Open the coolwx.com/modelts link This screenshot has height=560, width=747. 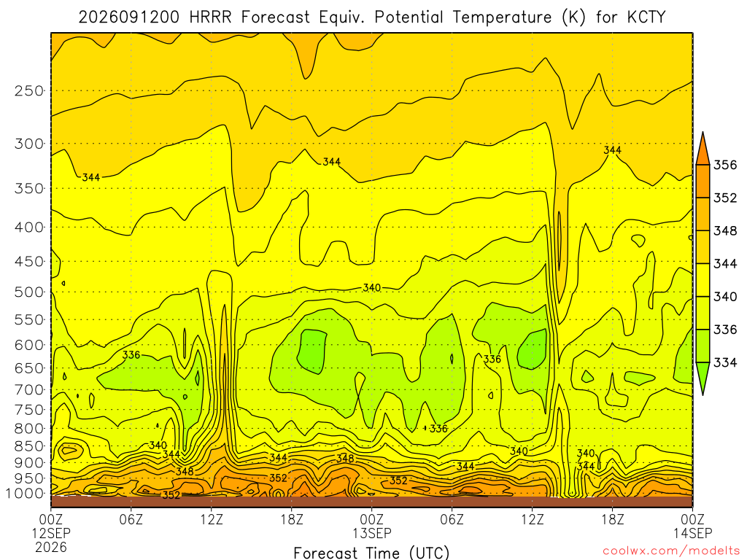(672, 551)
